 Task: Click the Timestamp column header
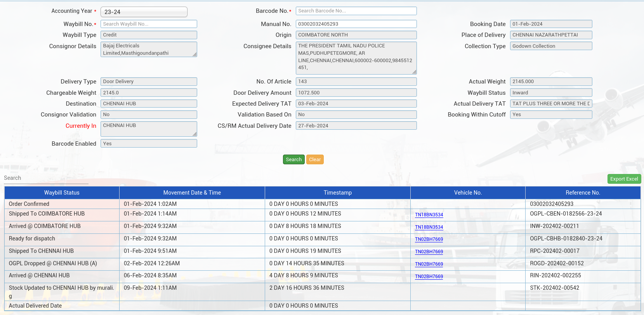337,193
